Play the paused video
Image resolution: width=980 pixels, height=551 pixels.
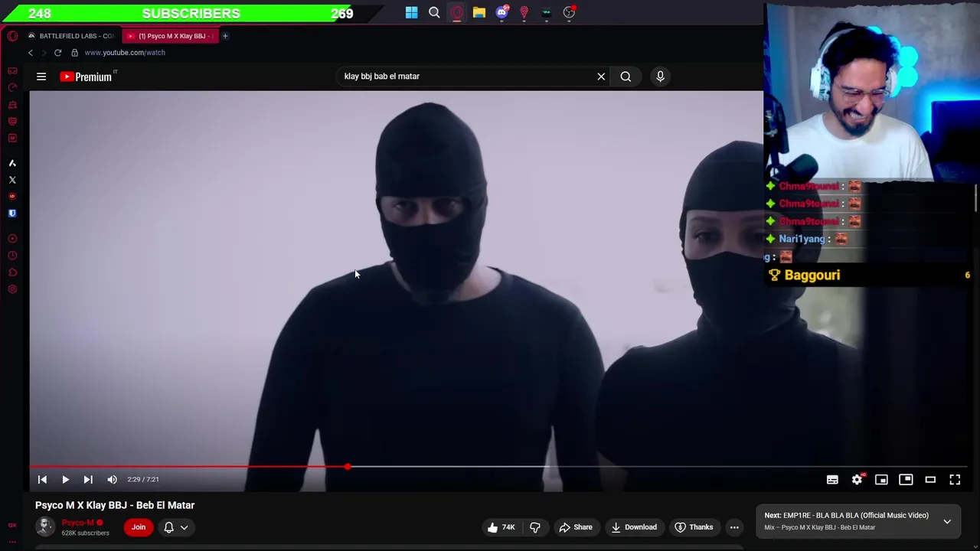coord(65,479)
